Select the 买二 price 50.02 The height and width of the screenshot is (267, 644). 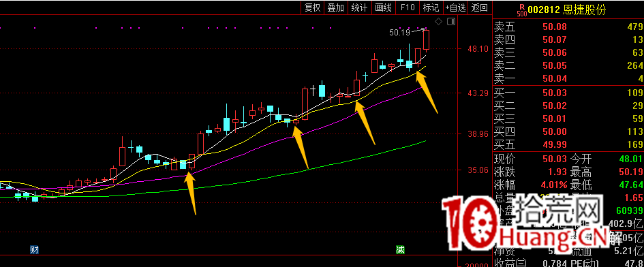(555, 106)
